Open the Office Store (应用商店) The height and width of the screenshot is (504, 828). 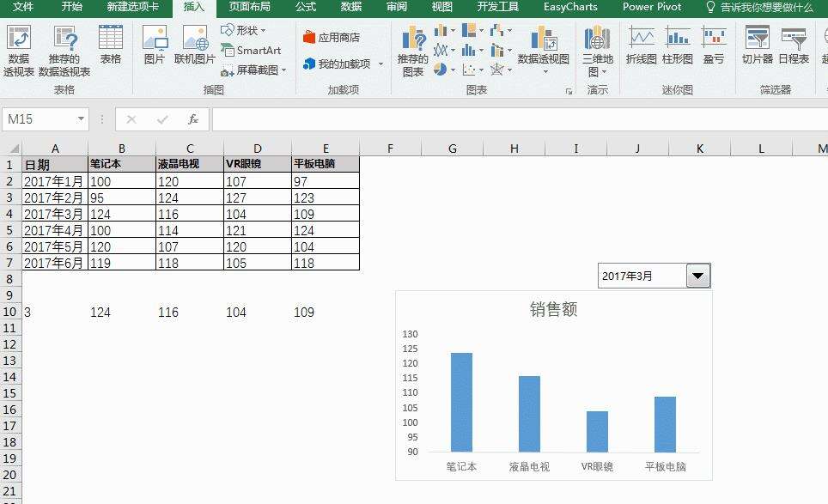point(332,38)
